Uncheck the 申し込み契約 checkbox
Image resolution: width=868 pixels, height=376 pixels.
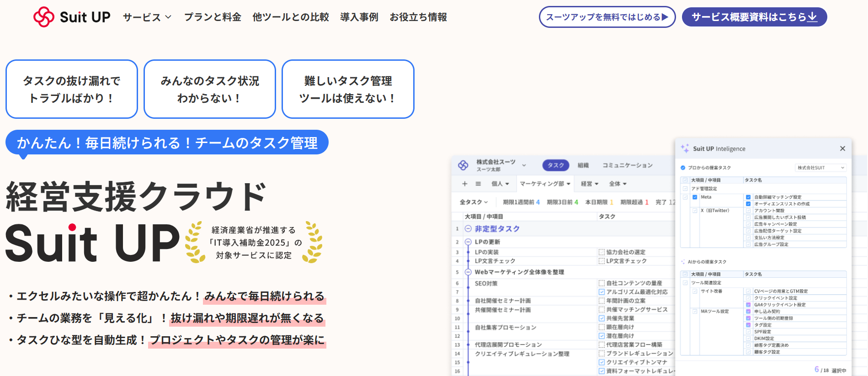[x=748, y=312]
